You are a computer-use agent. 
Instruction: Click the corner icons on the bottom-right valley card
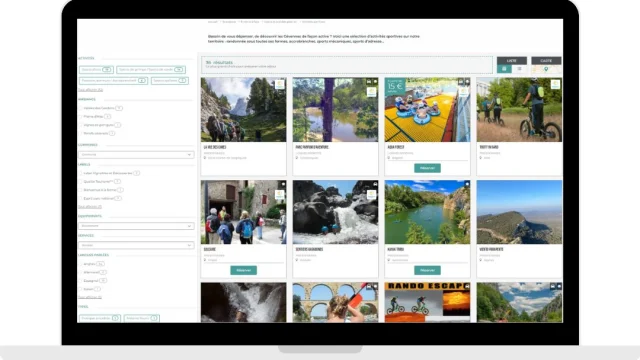click(556, 287)
